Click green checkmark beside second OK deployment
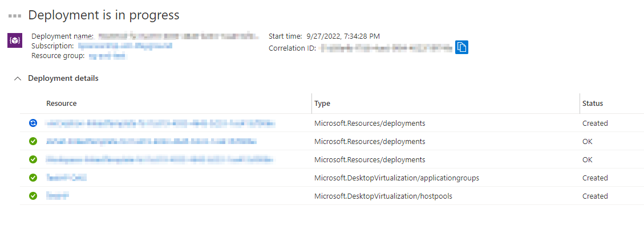This screenshot has width=644, height=226. tap(33, 159)
